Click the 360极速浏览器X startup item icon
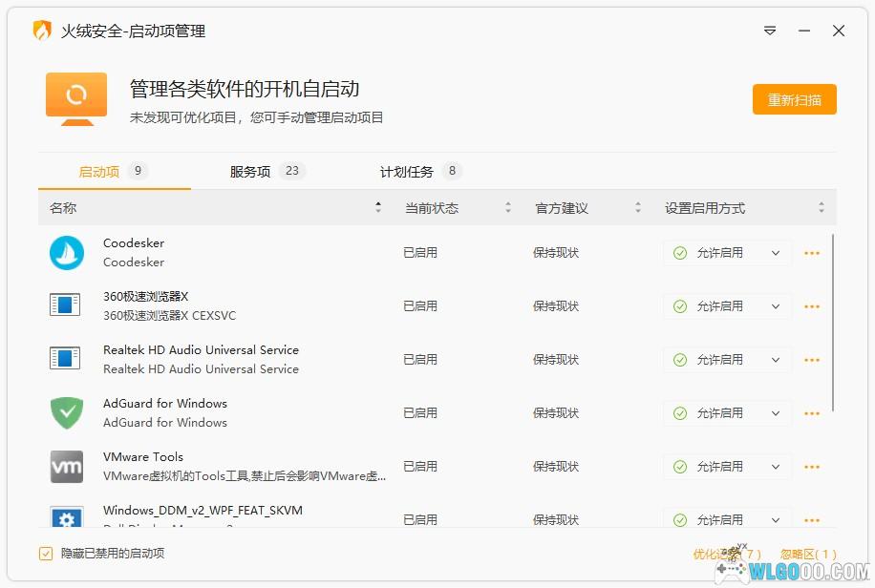Viewport: 875px width, 588px height. coord(66,306)
